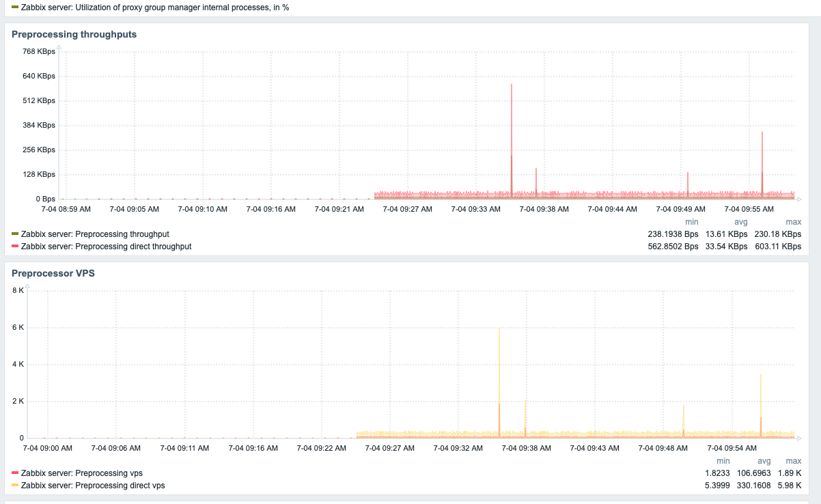Screen dimensions: 821x504
Task: Click the 640 KBps y-axis label
Action: point(39,76)
